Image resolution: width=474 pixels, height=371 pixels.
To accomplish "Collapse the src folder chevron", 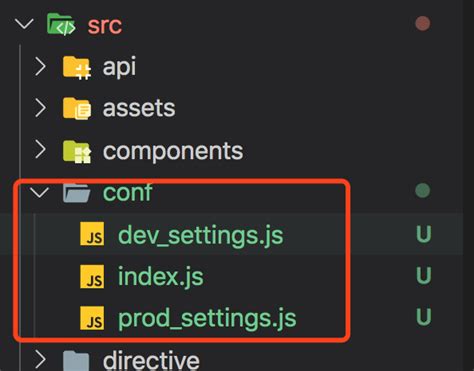I will pos(24,24).
